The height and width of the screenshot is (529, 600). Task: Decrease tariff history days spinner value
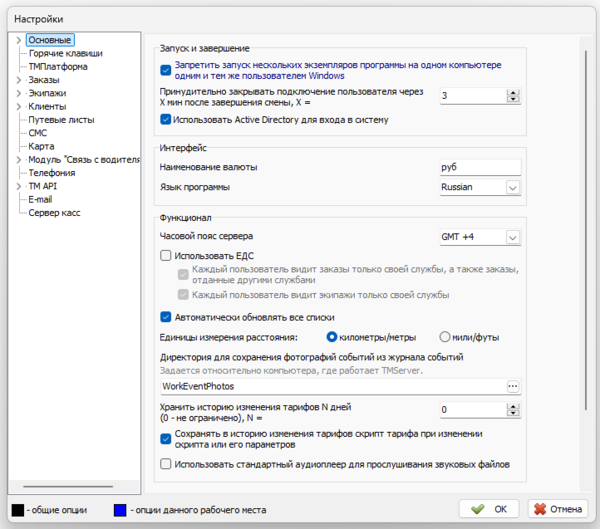pos(514,413)
